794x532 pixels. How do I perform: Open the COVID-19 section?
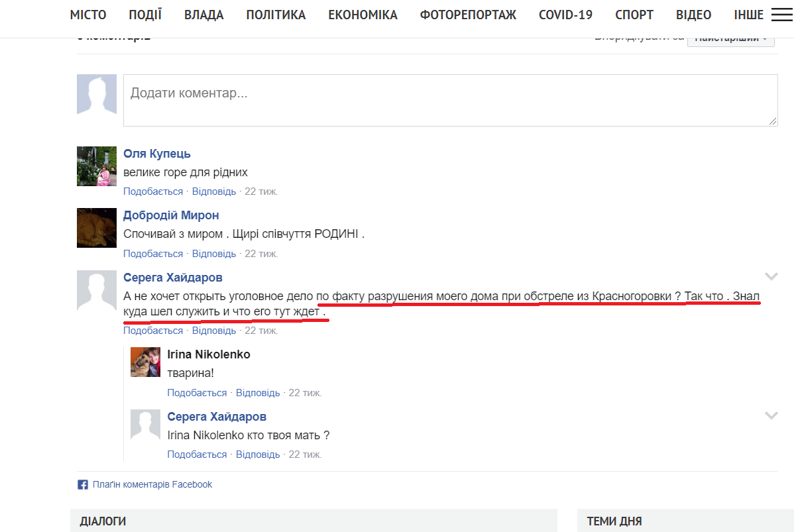coord(565,15)
